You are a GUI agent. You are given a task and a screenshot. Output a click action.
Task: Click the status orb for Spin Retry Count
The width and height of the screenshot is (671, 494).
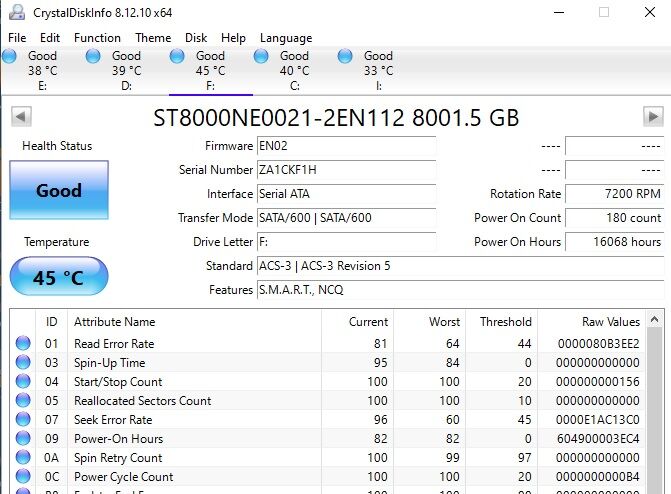pyautogui.click(x=23, y=457)
